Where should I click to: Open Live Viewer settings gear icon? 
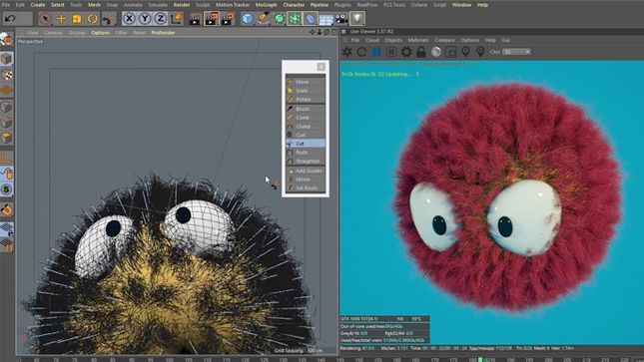click(x=406, y=52)
